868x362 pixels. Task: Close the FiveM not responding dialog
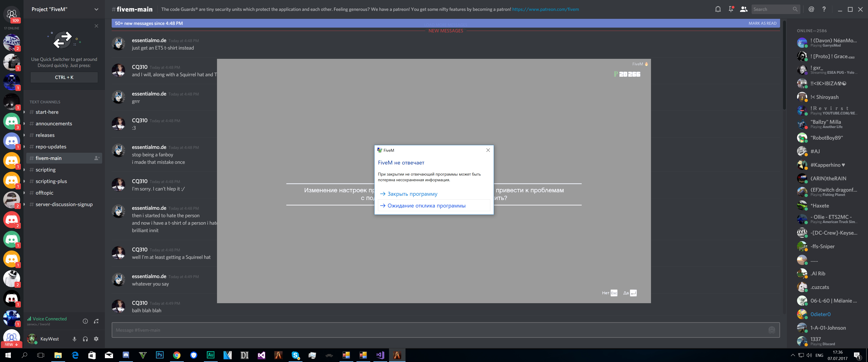click(x=488, y=150)
